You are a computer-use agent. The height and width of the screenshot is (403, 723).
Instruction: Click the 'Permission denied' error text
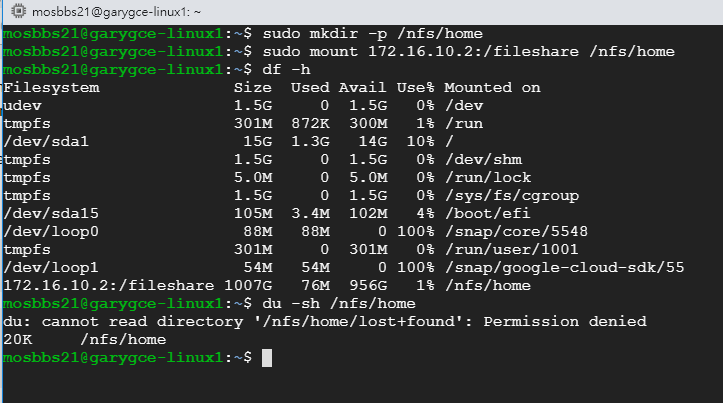(565, 321)
